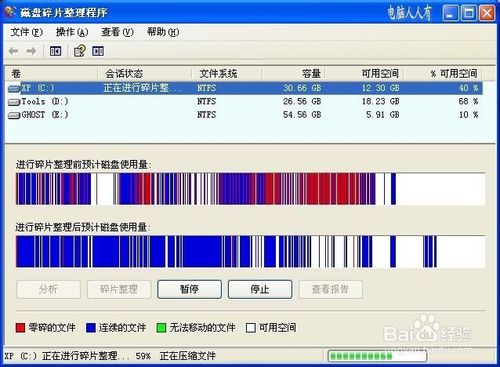Click the disabled 查看报告 button
This screenshot has height=367, width=500.
tap(331, 289)
